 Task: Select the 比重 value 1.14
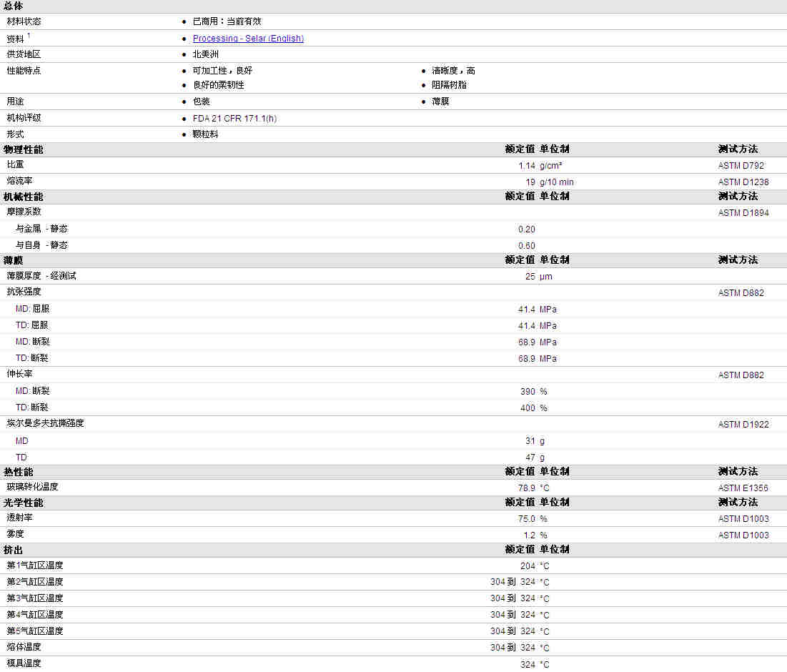click(527, 166)
